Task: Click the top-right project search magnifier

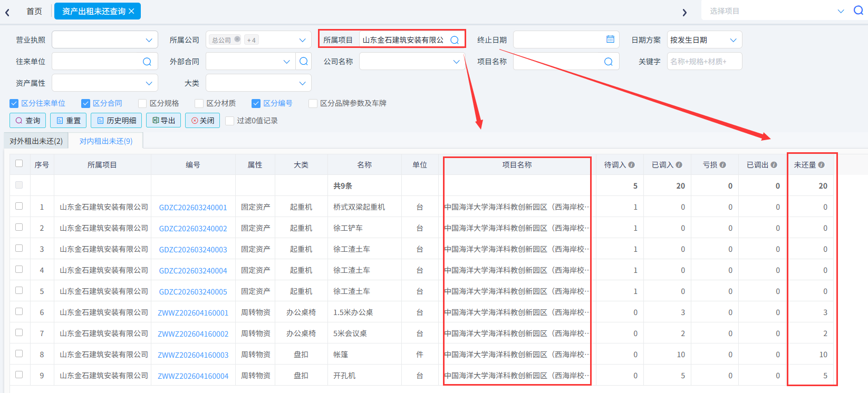Action: (x=858, y=11)
